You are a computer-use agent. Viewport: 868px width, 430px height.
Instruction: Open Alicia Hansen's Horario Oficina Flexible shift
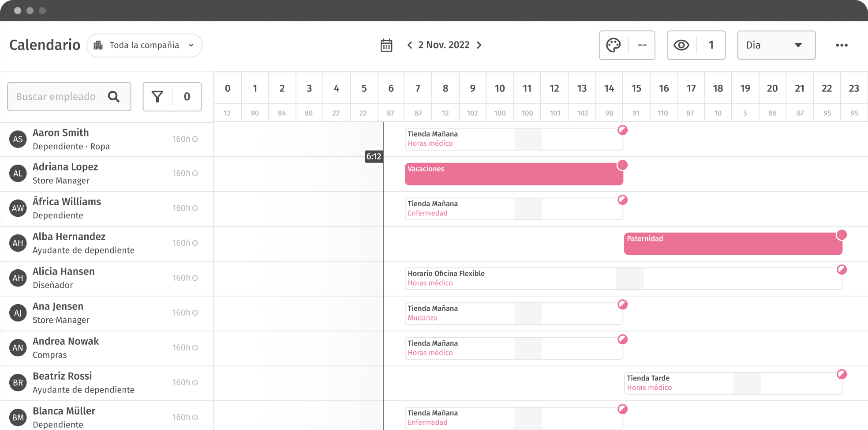pyautogui.click(x=507, y=278)
